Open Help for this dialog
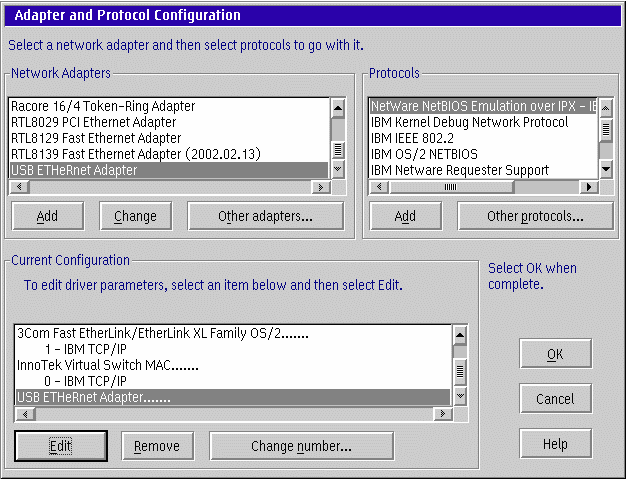Screen dimensions: 628x480 (555, 444)
